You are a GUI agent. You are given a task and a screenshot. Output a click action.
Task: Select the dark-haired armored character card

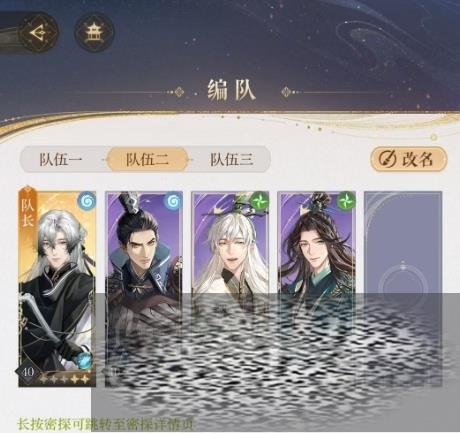(x=144, y=289)
